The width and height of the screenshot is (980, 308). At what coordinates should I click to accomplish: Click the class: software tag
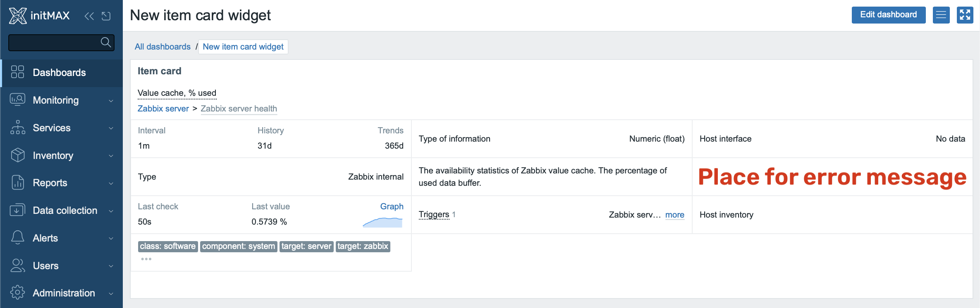coord(167,246)
